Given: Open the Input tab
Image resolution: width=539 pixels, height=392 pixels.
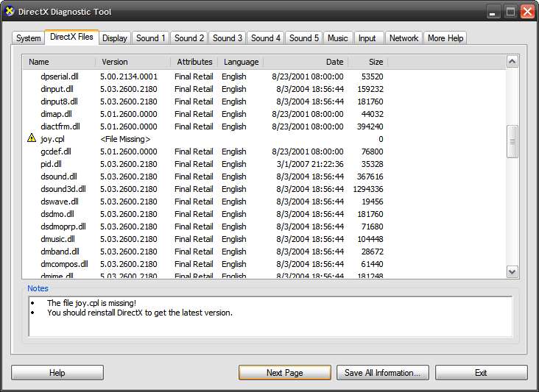Looking at the screenshot, I should click(x=367, y=38).
